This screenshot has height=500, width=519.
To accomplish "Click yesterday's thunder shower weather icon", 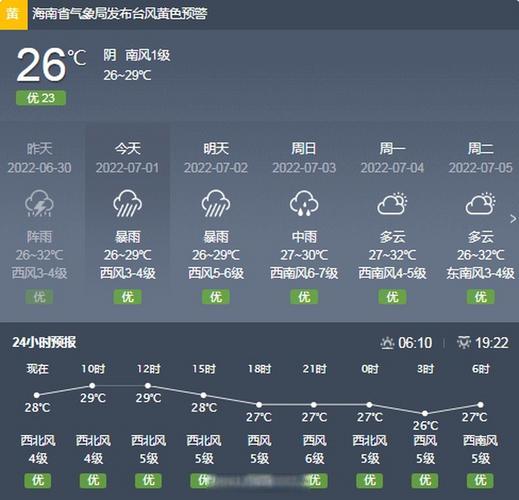I will pyautogui.click(x=39, y=203).
